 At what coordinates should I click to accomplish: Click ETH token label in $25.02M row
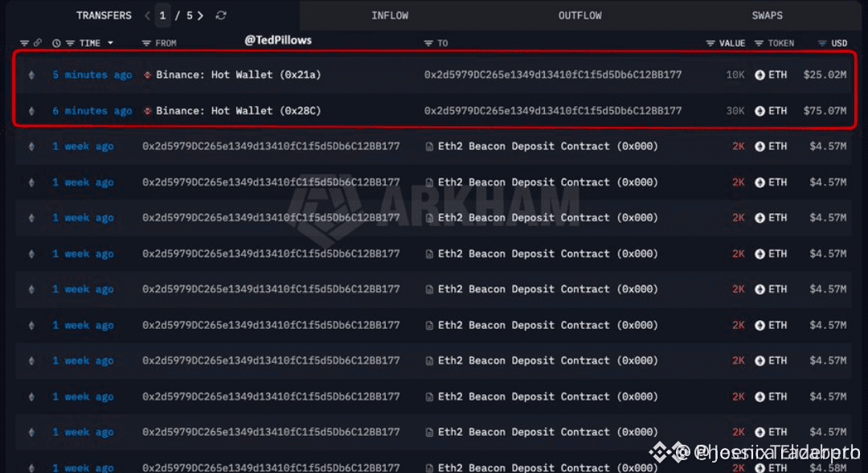[778, 75]
